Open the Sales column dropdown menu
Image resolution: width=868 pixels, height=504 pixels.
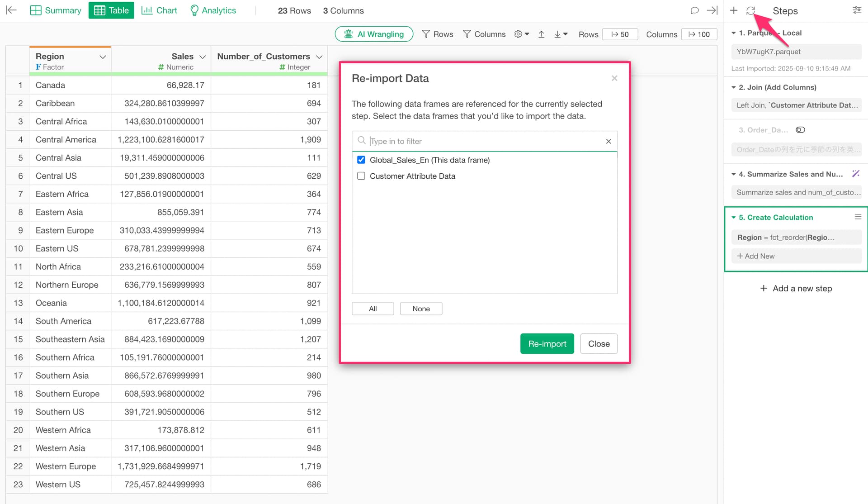tap(203, 57)
